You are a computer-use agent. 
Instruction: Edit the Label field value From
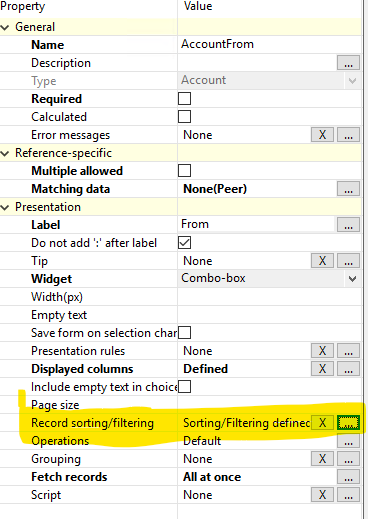(256, 224)
